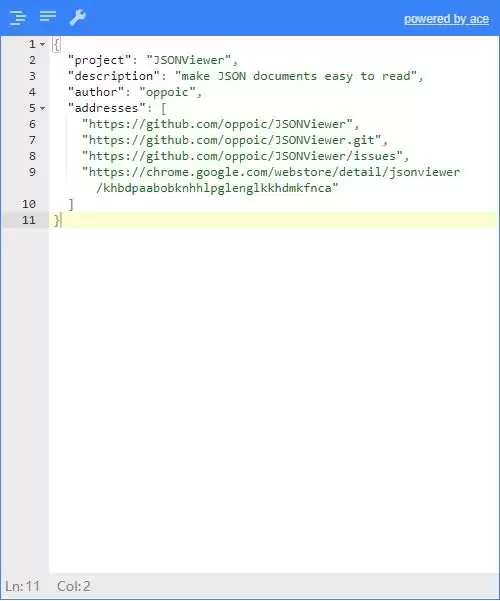This screenshot has width=500, height=601.
Task: Click the "JSONViewer" project value string
Action: tap(189, 60)
